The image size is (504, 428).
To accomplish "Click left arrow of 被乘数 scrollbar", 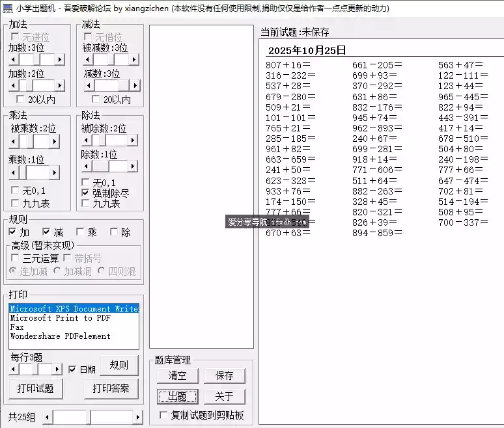I will click(14, 141).
